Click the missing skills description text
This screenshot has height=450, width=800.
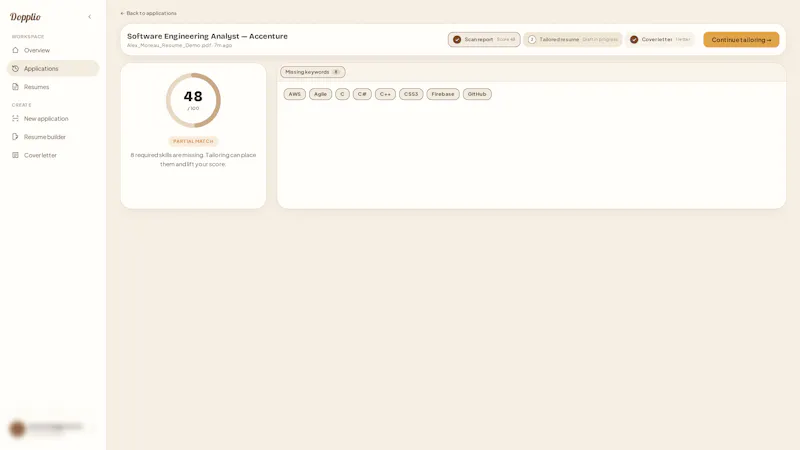click(193, 160)
